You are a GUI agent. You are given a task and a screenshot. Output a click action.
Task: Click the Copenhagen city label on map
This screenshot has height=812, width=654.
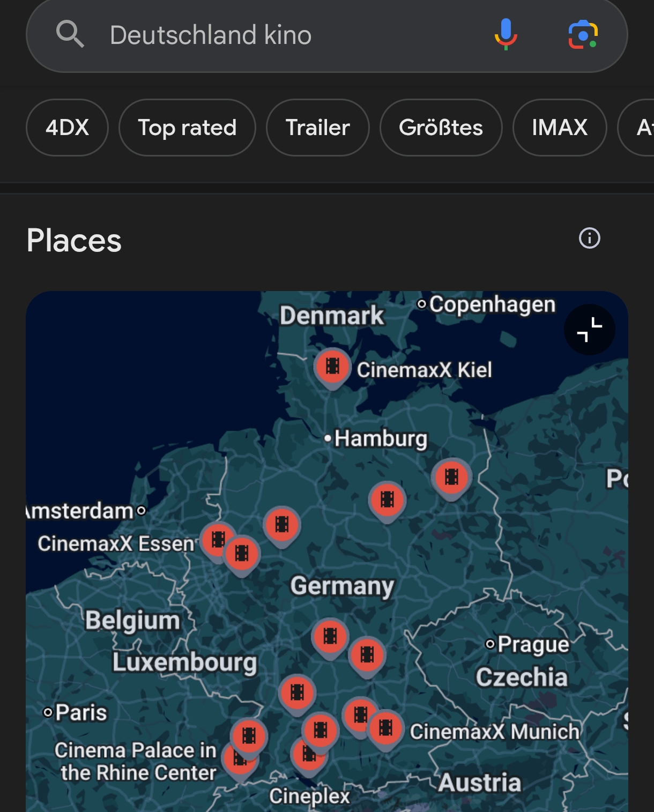492,304
